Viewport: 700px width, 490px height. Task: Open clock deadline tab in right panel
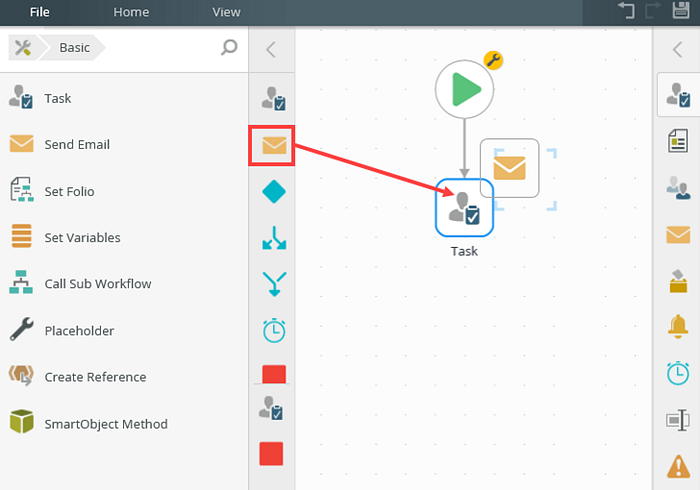[x=678, y=373]
